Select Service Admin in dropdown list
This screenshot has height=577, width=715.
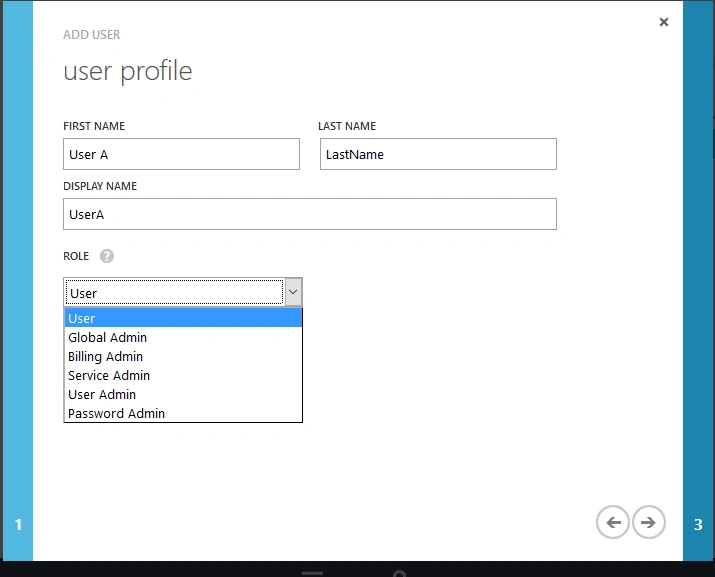coord(183,375)
